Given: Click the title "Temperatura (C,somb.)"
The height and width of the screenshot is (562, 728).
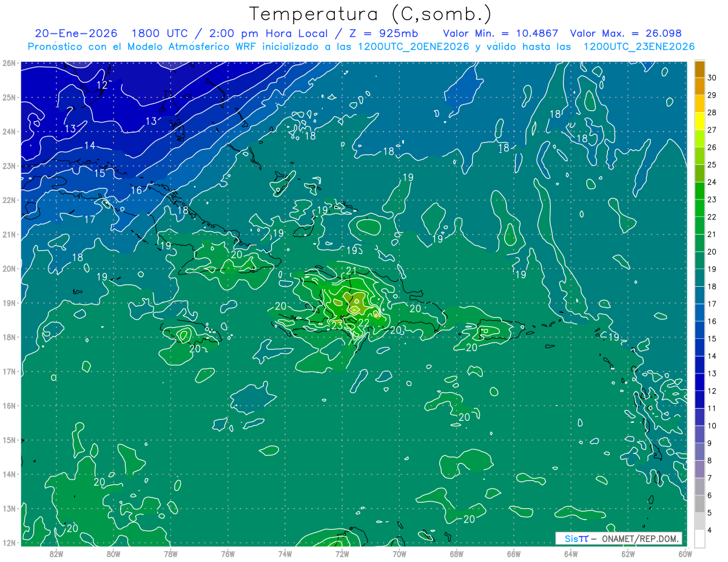Looking at the screenshot, I should point(370,14).
